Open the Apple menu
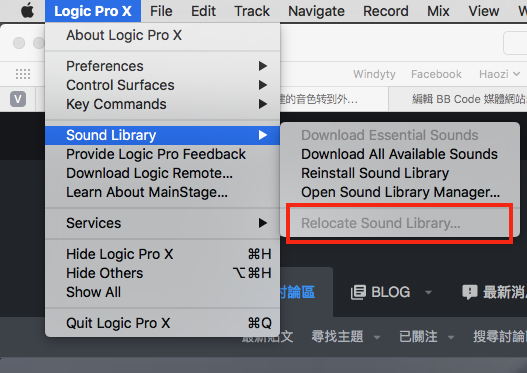The image size is (527, 373). pos(28,11)
